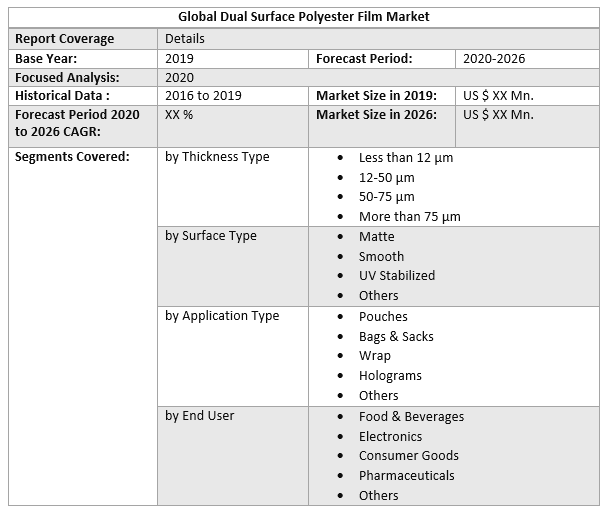Select the Less than 12 µm bullet item
This screenshot has width=609, height=509.
[x=406, y=158]
